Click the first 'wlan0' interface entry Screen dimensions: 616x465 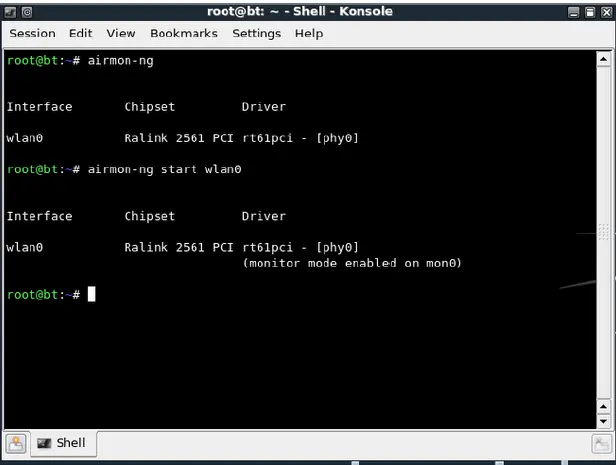coord(25,138)
